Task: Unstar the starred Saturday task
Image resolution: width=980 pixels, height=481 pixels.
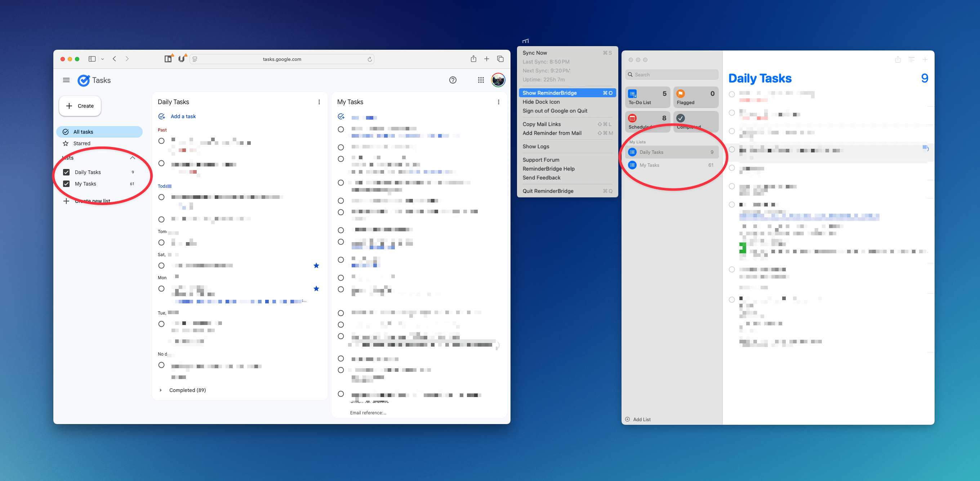Action: [x=316, y=265]
